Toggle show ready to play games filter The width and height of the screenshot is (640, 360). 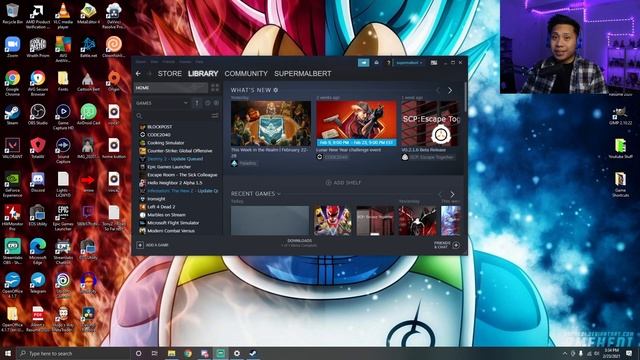216,103
